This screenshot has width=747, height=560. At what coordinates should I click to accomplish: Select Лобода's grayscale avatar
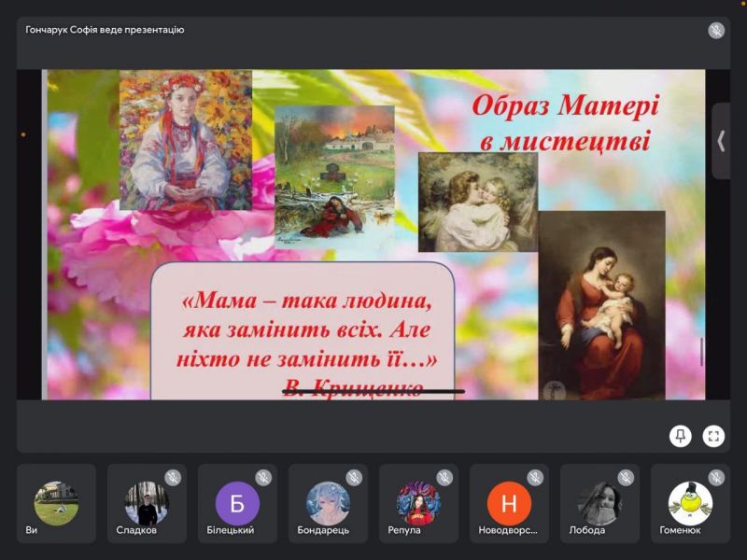point(599,503)
